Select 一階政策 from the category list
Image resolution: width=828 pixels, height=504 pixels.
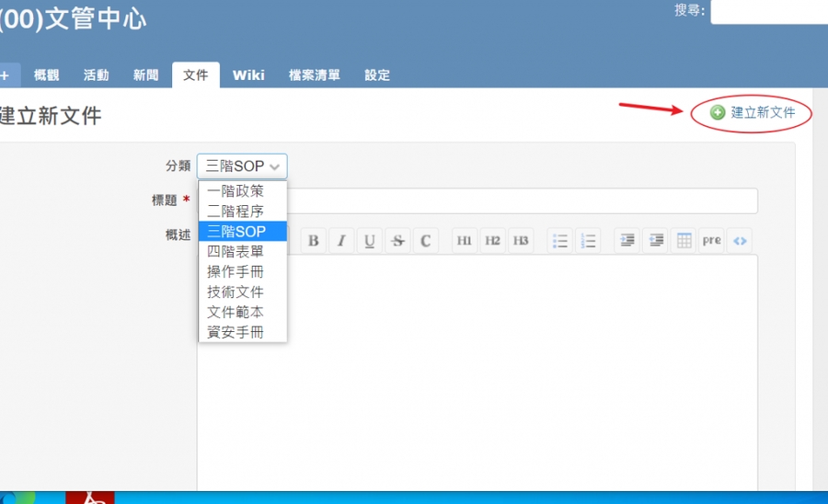coord(236,191)
